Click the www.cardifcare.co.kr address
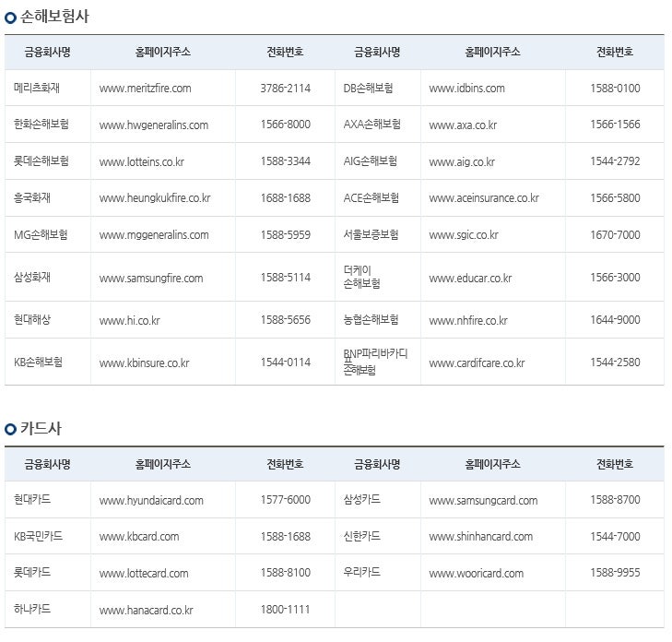The height and width of the screenshot is (642, 672). click(477, 363)
